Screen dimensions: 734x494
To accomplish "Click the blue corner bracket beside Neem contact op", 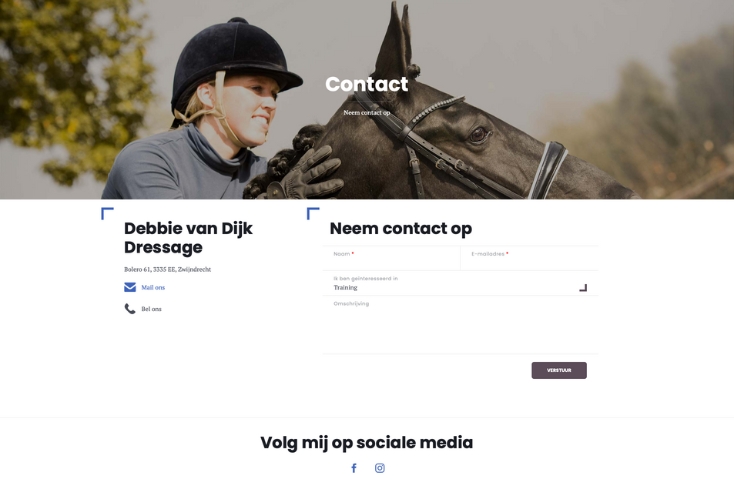I will coord(313,214).
